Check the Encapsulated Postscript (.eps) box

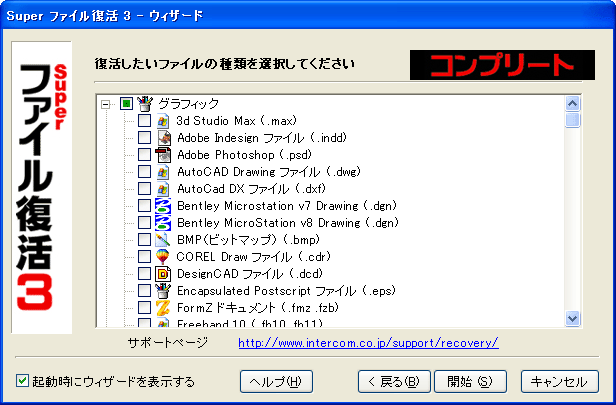[144, 290]
